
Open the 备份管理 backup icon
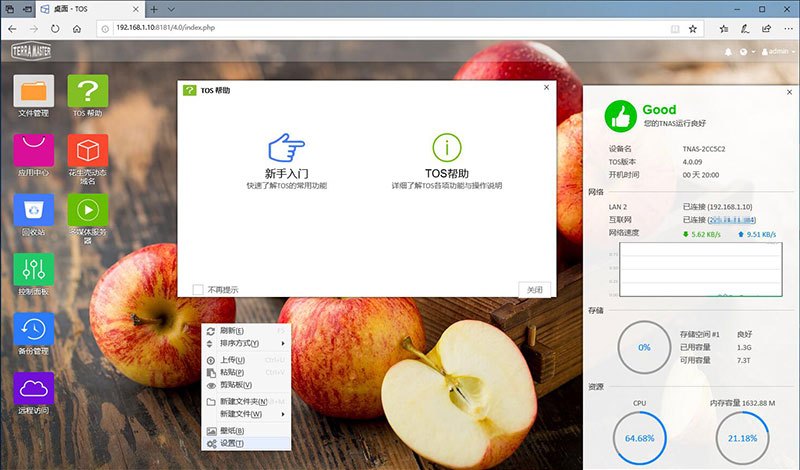[33, 330]
